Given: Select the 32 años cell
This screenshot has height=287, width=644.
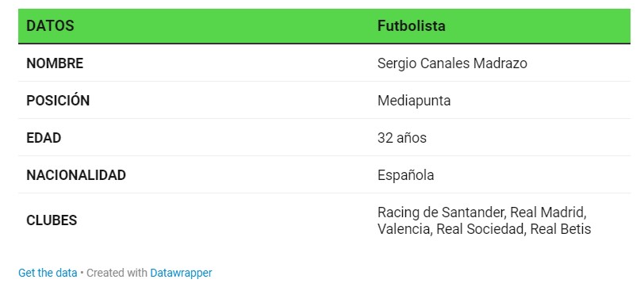Looking at the screenshot, I should click(x=401, y=138).
